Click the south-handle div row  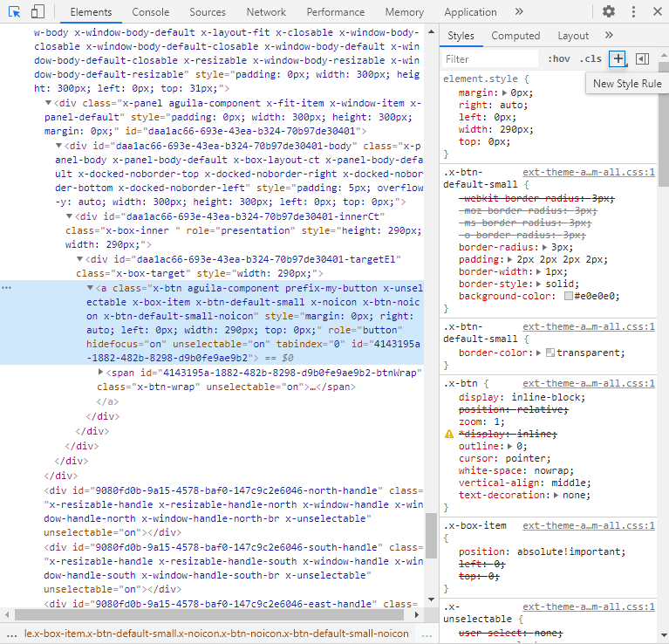(x=234, y=568)
